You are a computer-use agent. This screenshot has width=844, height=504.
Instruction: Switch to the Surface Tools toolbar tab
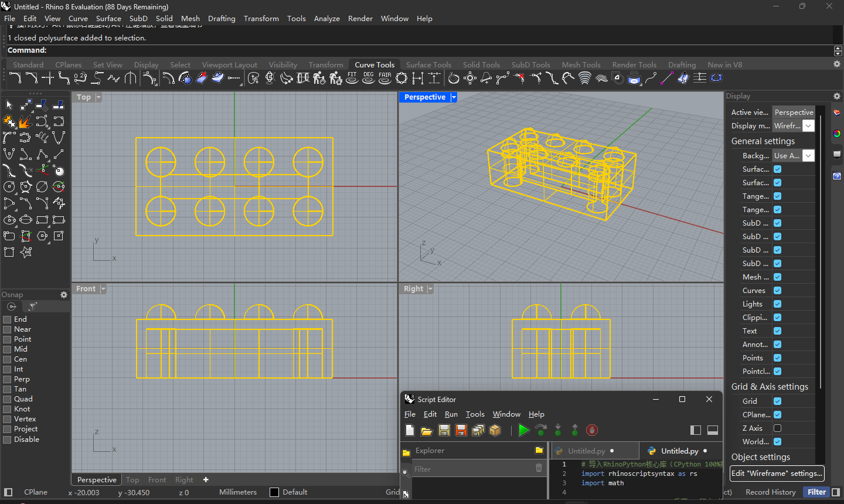pyautogui.click(x=428, y=65)
